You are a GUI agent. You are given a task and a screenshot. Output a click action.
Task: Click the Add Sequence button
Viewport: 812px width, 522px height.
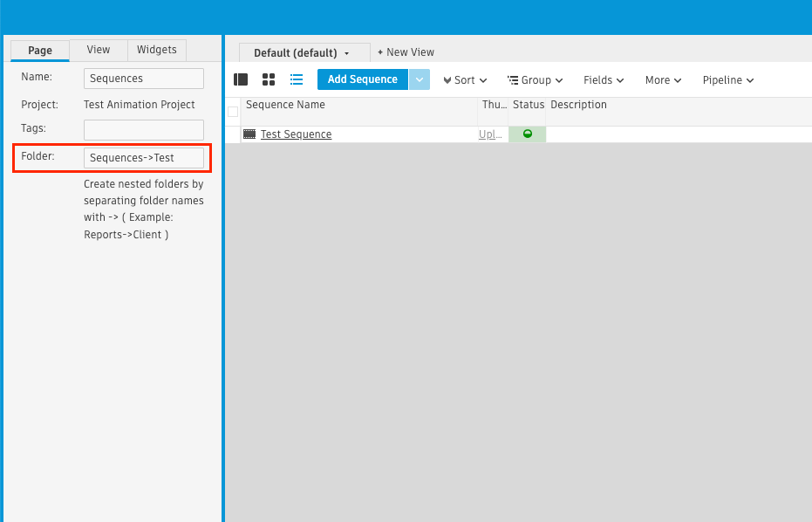coord(363,79)
